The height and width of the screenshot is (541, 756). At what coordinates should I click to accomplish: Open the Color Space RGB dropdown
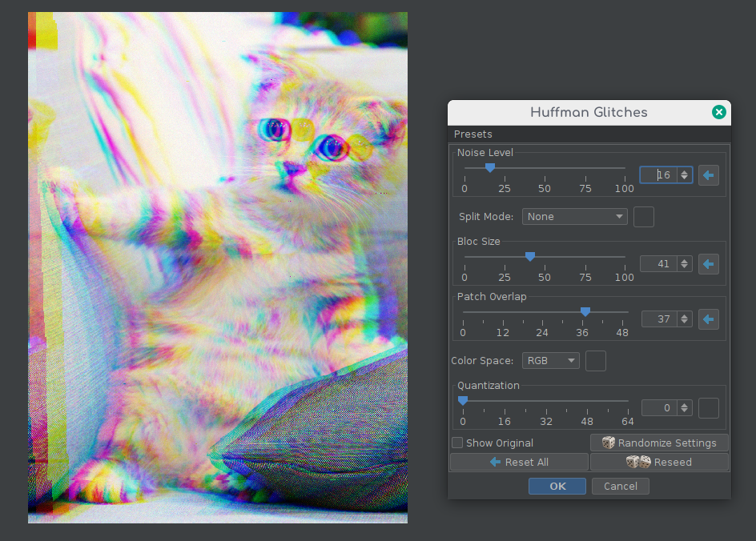[551, 361]
